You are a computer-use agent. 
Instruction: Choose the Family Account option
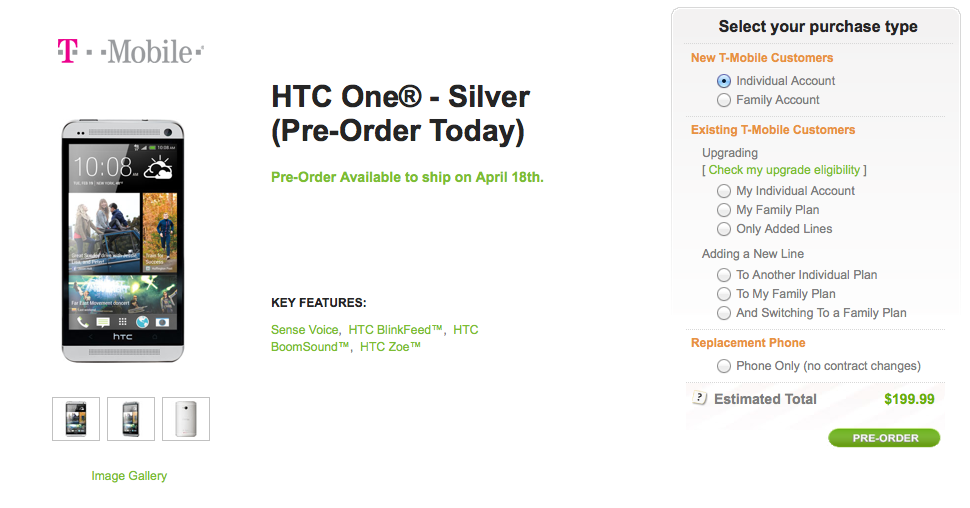click(724, 100)
